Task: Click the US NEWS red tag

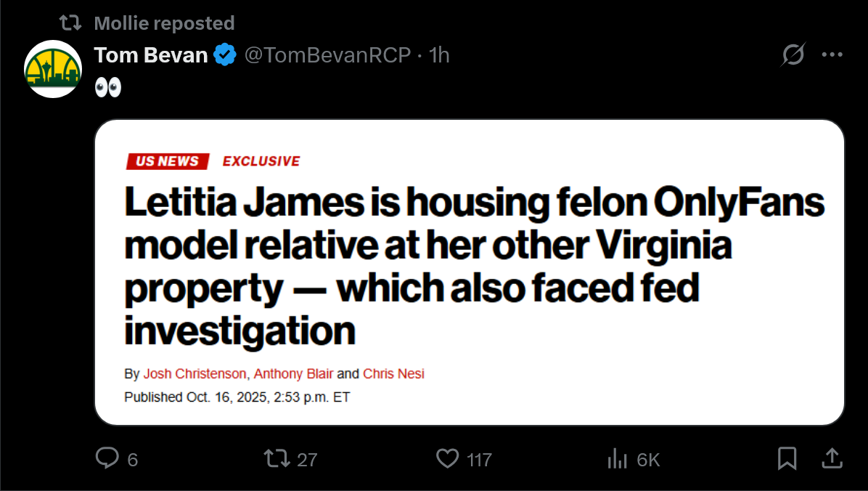Action: coord(168,161)
